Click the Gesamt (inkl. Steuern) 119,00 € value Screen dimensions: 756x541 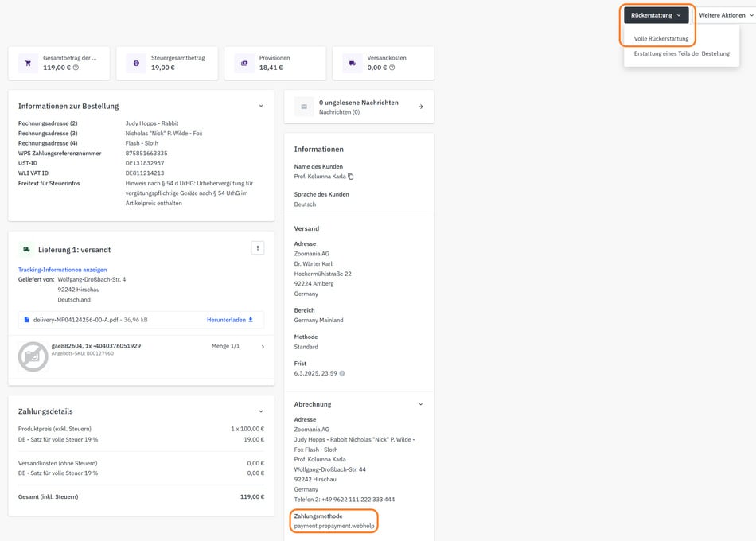pyautogui.click(x=252, y=496)
